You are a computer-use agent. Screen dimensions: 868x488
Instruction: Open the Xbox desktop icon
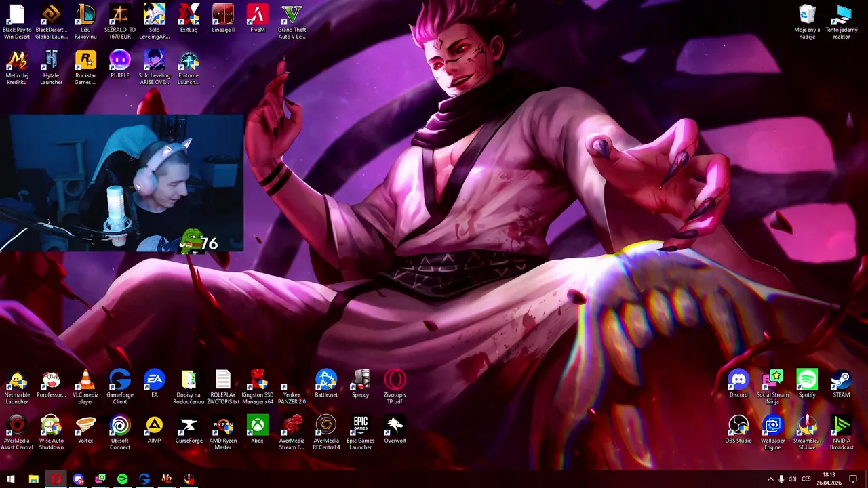pyautogui.click(x=258, y=429)
